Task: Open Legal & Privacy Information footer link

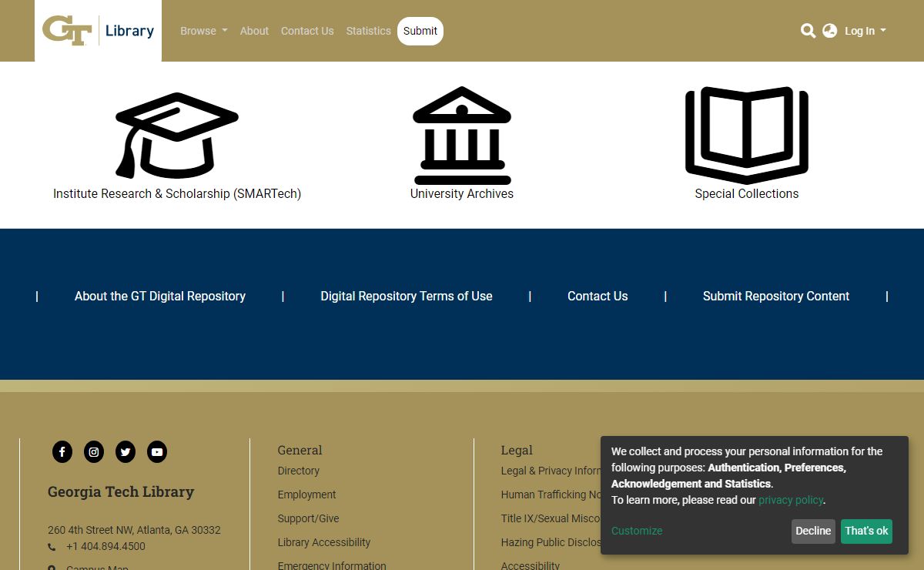Action: (551, 471)
